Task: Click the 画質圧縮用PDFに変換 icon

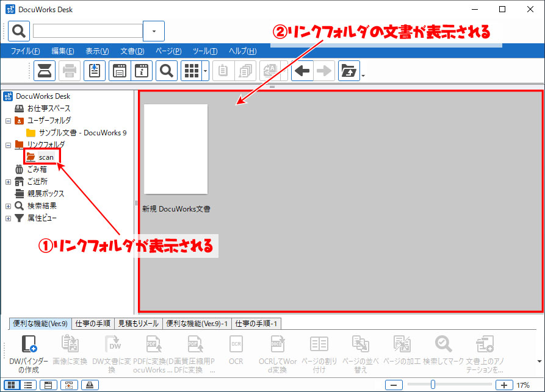Action: point(195,344)
